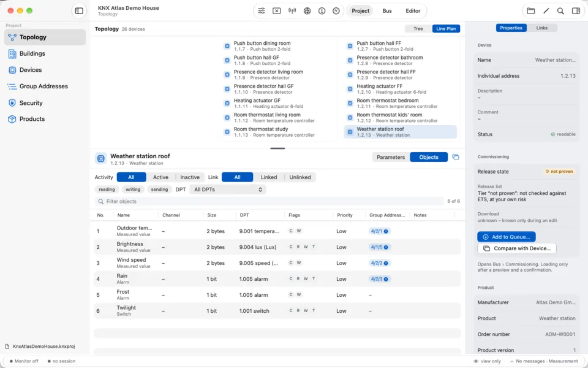Click the info badge on 4/2/1
This screenshot has height=368, width=588.
[386, 231]
